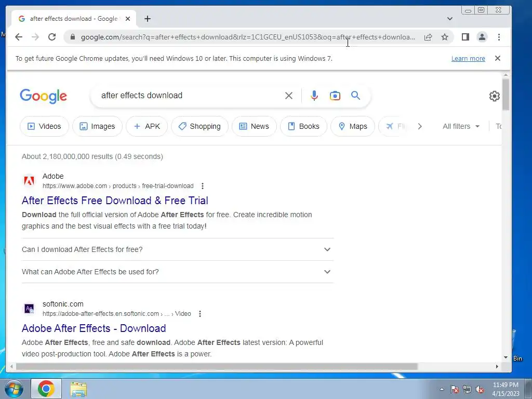Open Chrome profile avatar menu

[482, 37]
